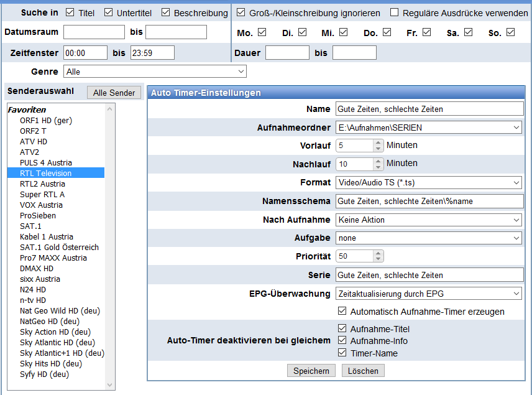Screen dimensions: 532x395
Task: Uncheck the Timer-Name checkbox
Action: [x=342, y=353]
